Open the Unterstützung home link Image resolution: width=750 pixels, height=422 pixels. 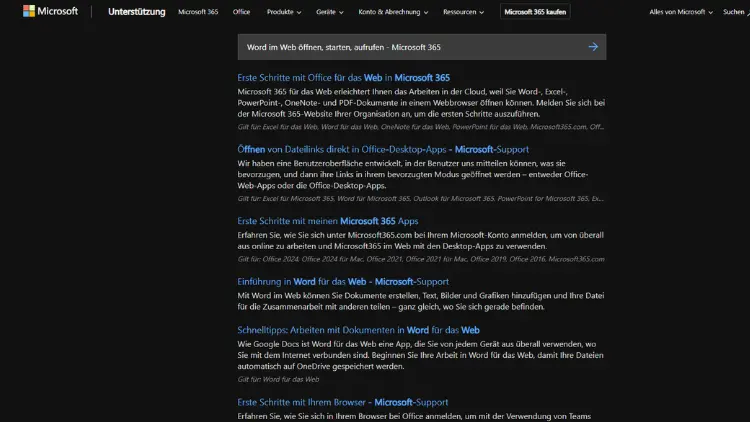coord(136,12)
